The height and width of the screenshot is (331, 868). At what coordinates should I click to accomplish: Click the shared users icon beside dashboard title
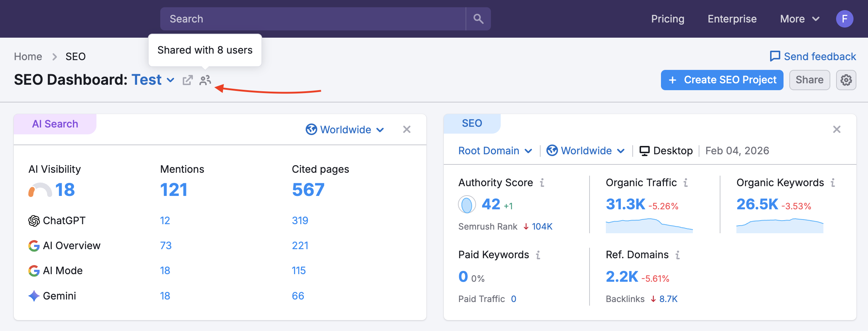[205, 80]
